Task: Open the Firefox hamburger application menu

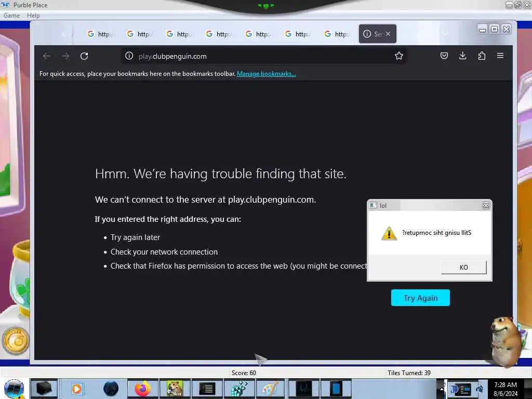Action: coord(500,55)
